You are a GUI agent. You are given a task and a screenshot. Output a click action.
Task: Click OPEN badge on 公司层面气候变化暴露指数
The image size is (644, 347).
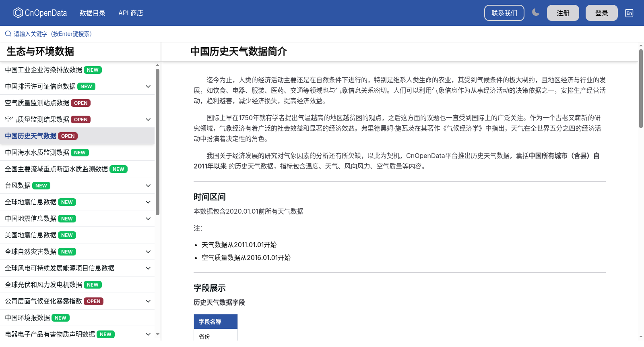pos(93,301)
